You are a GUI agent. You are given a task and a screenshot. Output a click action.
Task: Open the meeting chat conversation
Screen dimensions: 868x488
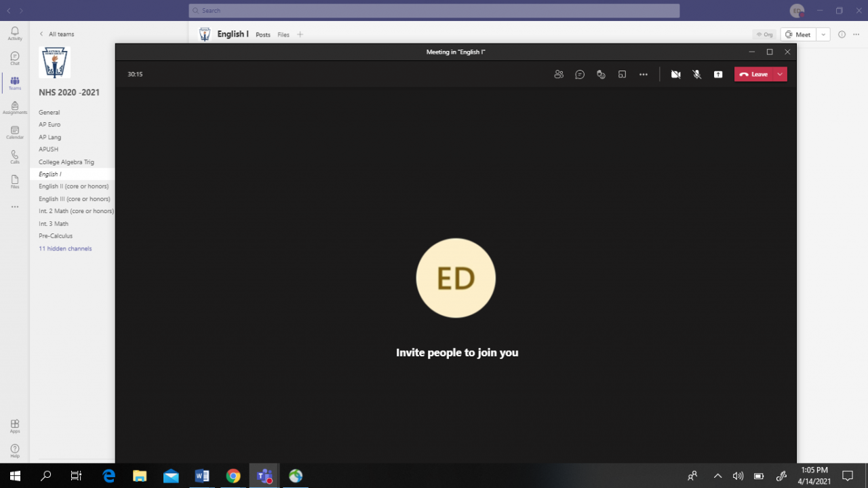[580, 75]
